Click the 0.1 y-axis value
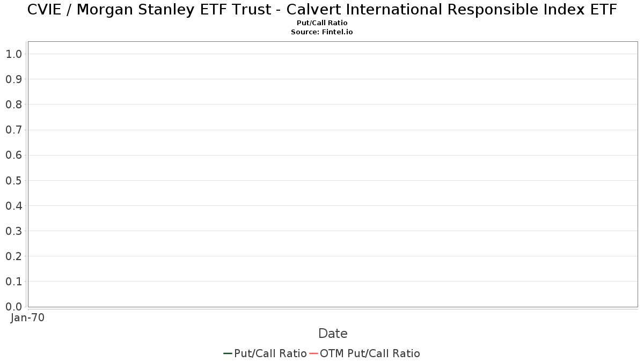This screenshot has height=362, width=644. [x=13, y=281]
